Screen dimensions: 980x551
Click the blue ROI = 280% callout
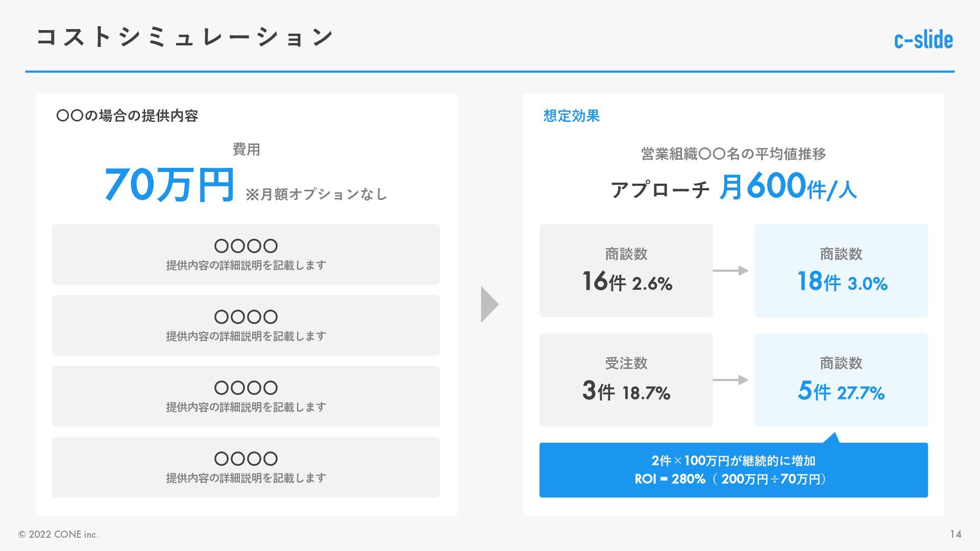coord(733,470)
